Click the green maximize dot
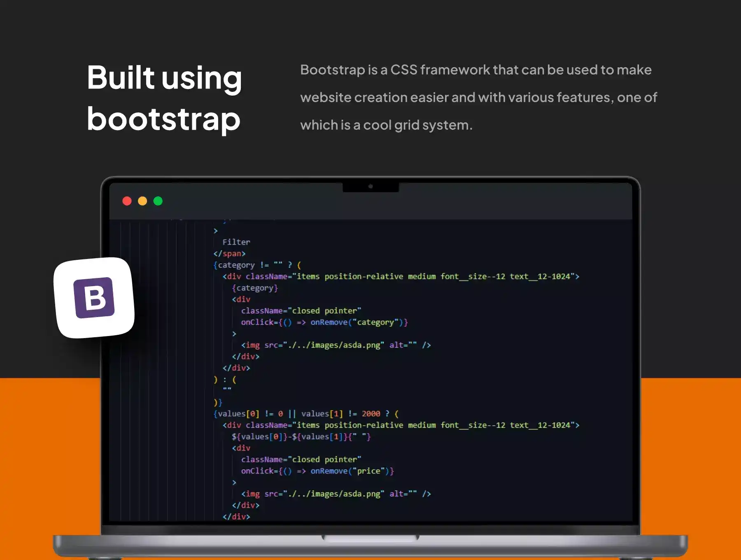Screen dimensions: 741x560 [158, 201]
